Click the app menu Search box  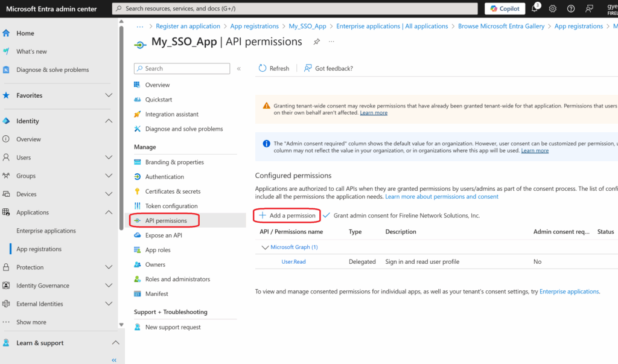[182, 69]
